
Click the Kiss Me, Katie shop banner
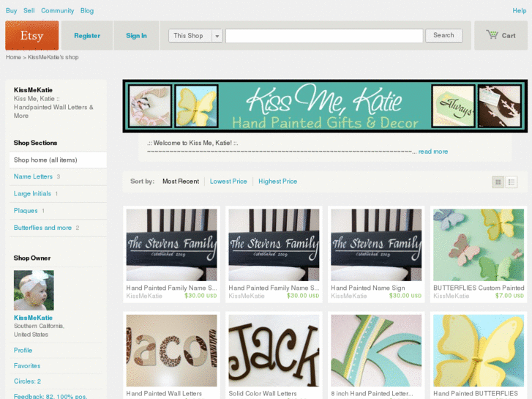pyautogui.click(x=325, y=106)
